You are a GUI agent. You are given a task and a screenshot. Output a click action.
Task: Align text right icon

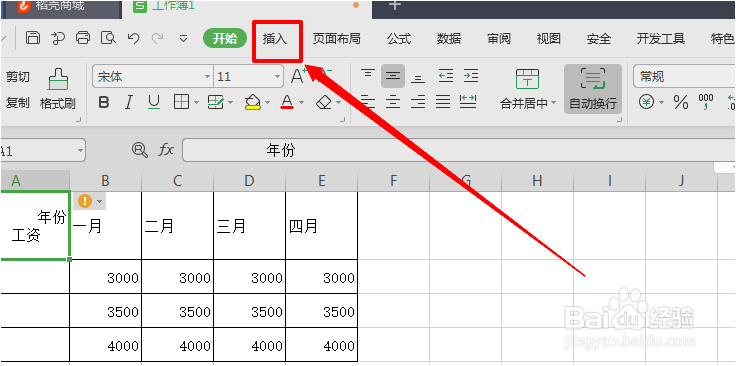(418, 101)
